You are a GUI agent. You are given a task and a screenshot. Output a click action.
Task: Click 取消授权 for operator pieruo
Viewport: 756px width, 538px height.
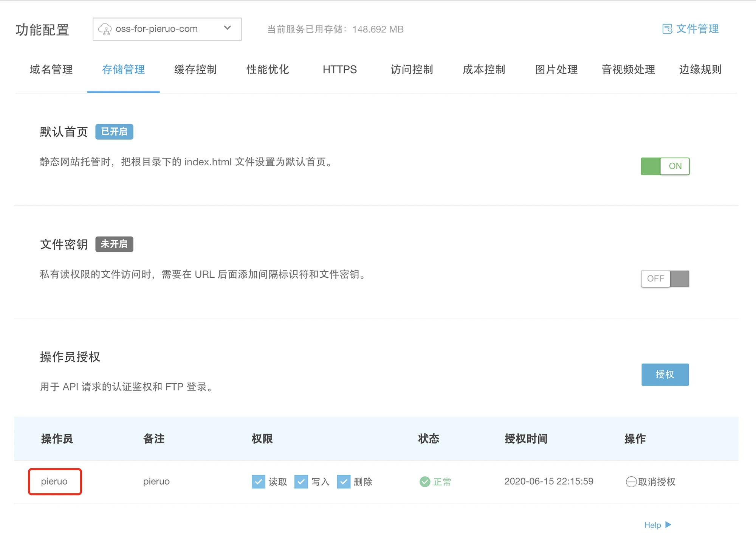[651, 482]
